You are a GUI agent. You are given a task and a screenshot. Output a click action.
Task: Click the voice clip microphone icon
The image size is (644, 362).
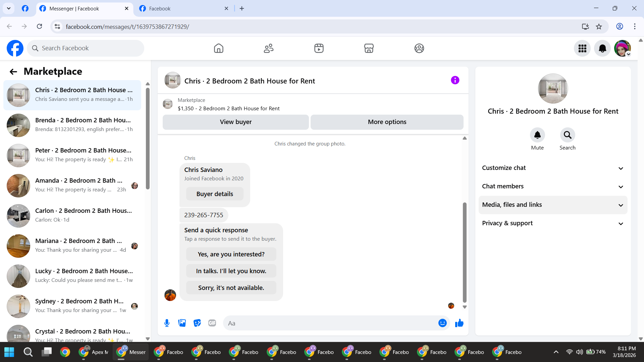tap(167, 323)
